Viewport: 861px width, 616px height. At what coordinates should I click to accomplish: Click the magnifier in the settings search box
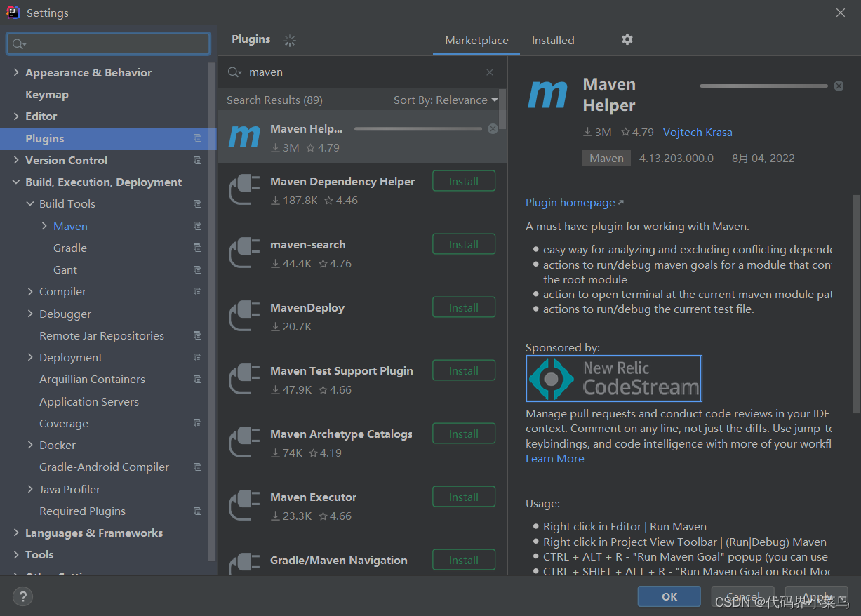pyautogui.click(x=19, y=43)
